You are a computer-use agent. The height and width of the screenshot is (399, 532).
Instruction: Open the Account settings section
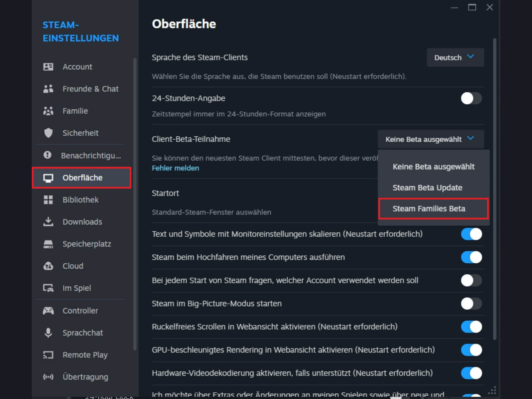point(81,67)
